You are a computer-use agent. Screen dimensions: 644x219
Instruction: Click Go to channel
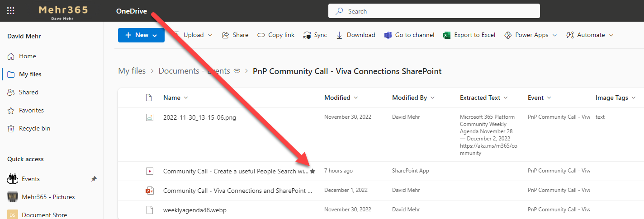(x=409, y=35)
